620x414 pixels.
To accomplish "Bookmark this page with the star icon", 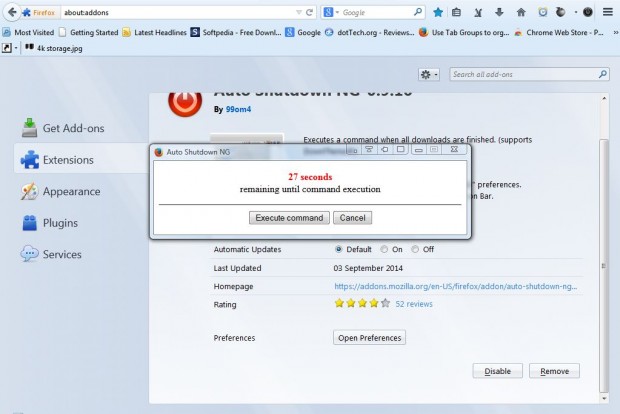I will click(438, 12).
